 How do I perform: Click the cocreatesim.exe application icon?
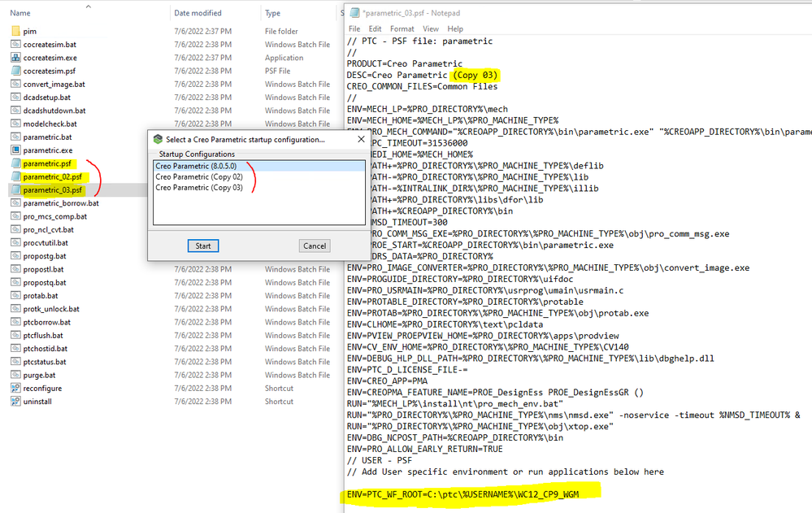[x=15, y=58]
